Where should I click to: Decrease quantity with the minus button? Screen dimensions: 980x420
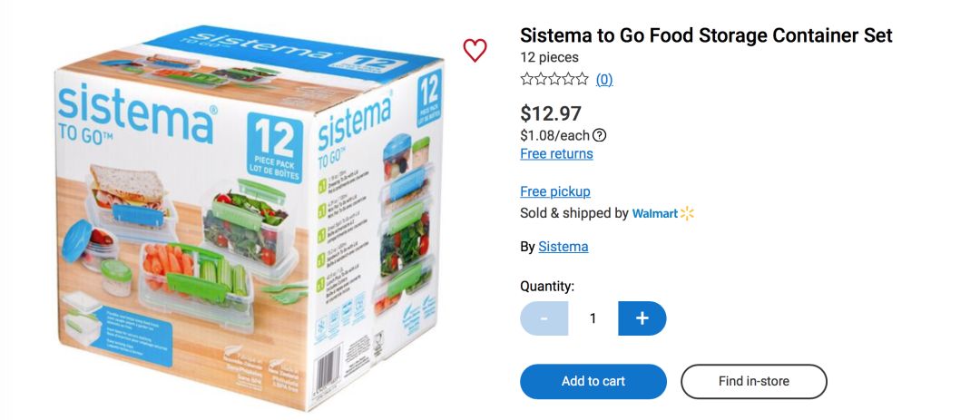tap(544, 318)
